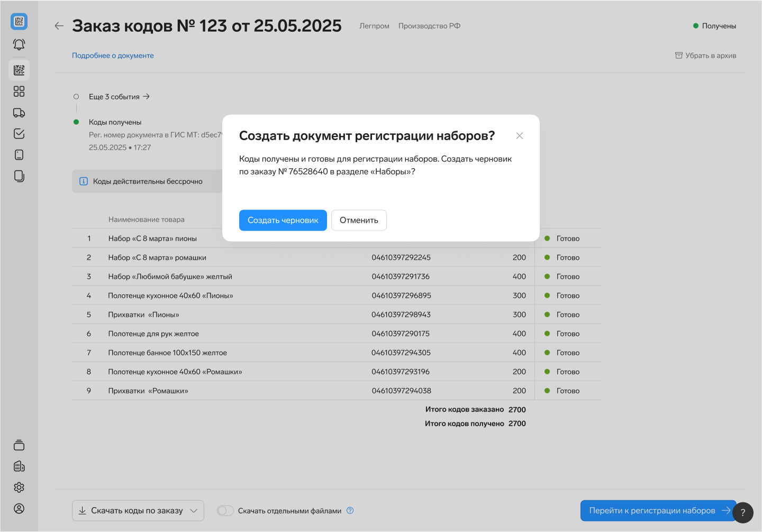This screenshot has height=532, width=762.
Task: Expand "Еще 3 события" timeline
Action: coord(119,97)
